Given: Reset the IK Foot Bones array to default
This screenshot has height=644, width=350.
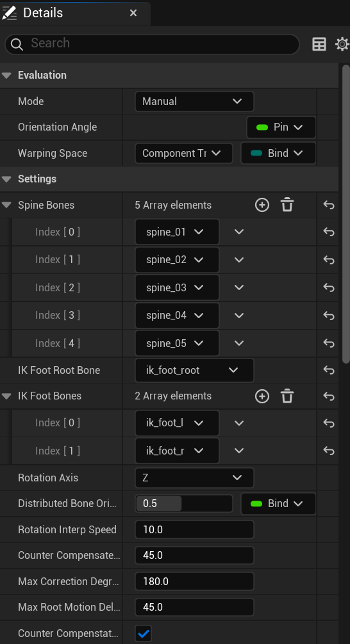Looking at the screenshot, I should pyautogui.click(x=329, y=396).
